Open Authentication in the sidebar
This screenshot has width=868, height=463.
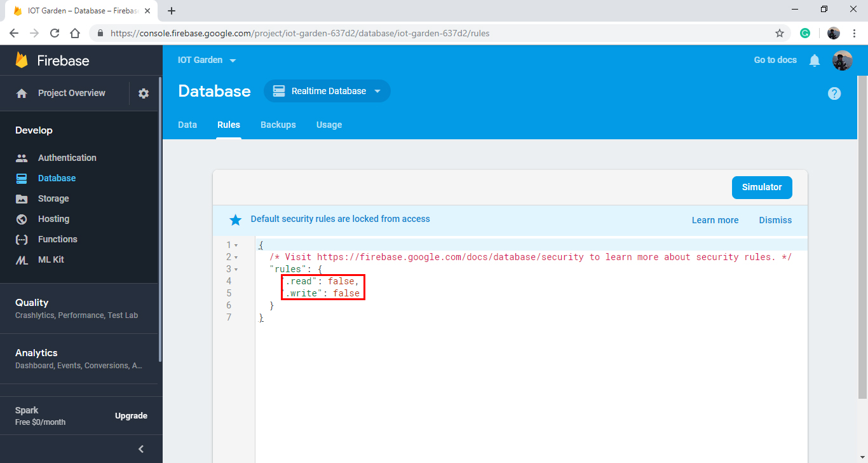tap(67, 158)
